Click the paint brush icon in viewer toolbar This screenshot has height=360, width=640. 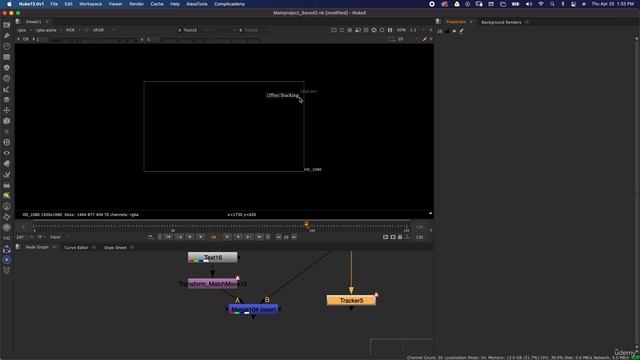[424, 39]
